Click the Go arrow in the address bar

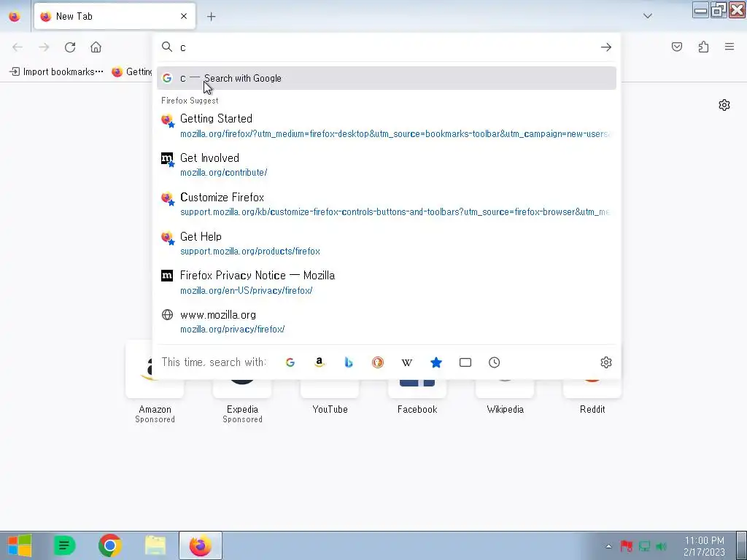point(606,47)
